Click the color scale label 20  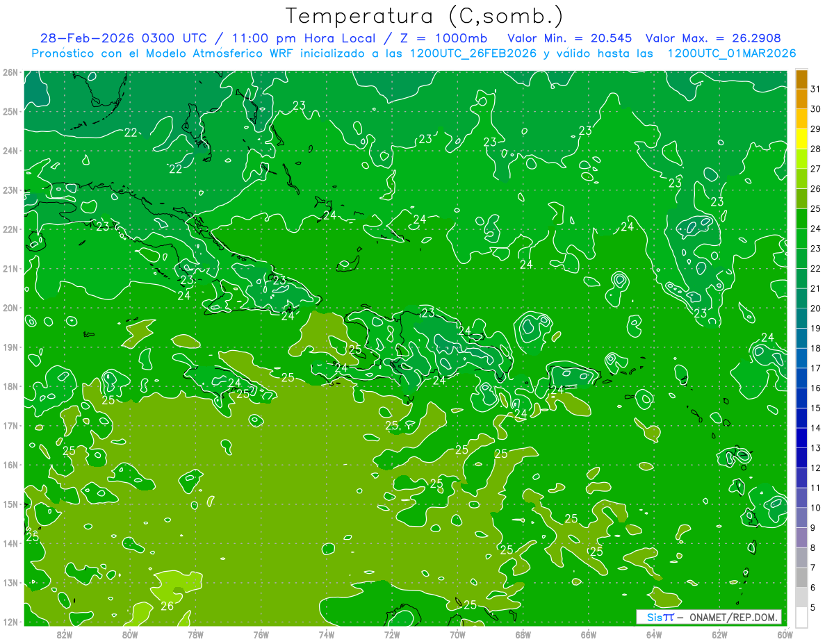815,308
